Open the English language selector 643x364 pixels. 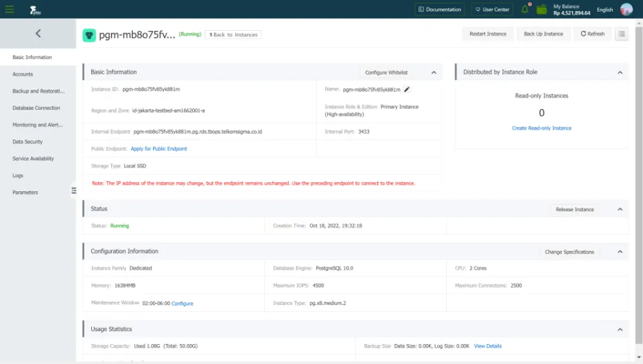pyautogui.click(x=605, y=10)
